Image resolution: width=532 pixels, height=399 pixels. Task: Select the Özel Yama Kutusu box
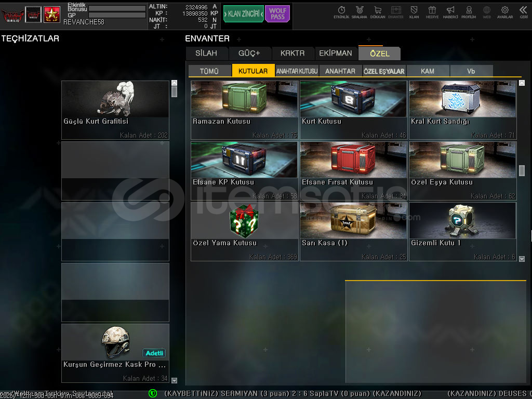tap(244, 231)
